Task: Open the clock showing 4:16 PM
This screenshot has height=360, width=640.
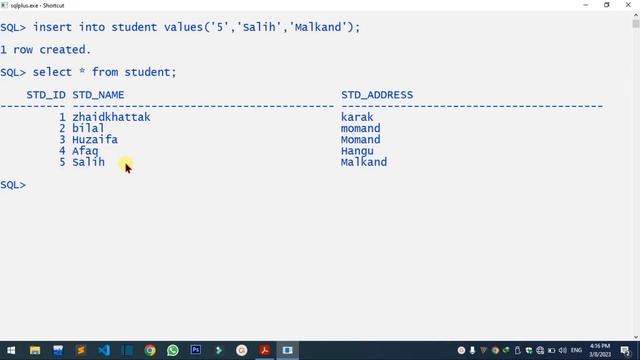Action: pyautogui.click(x=600, y=350)
